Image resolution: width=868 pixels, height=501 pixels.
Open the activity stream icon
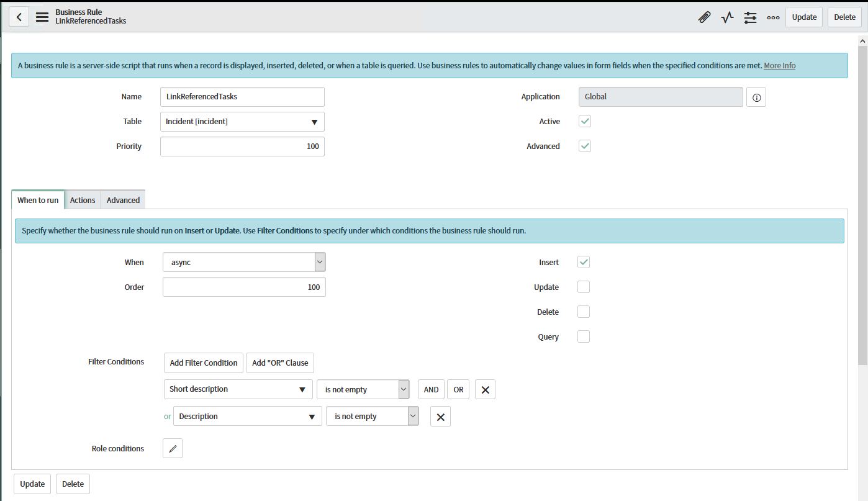727,17
